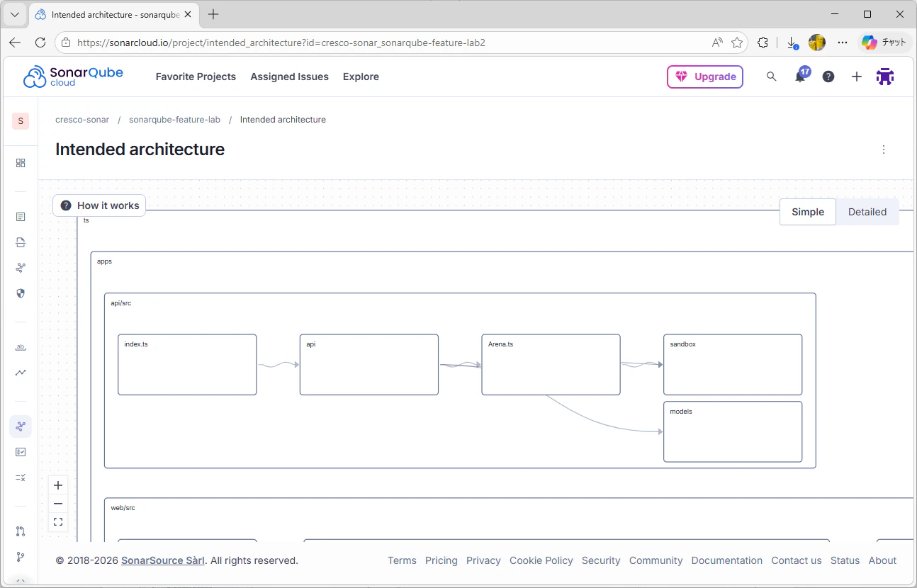This screenshot has height=588, width=917.
Task: Open the Cookie Policy footer link
Action: pos(541,560)
